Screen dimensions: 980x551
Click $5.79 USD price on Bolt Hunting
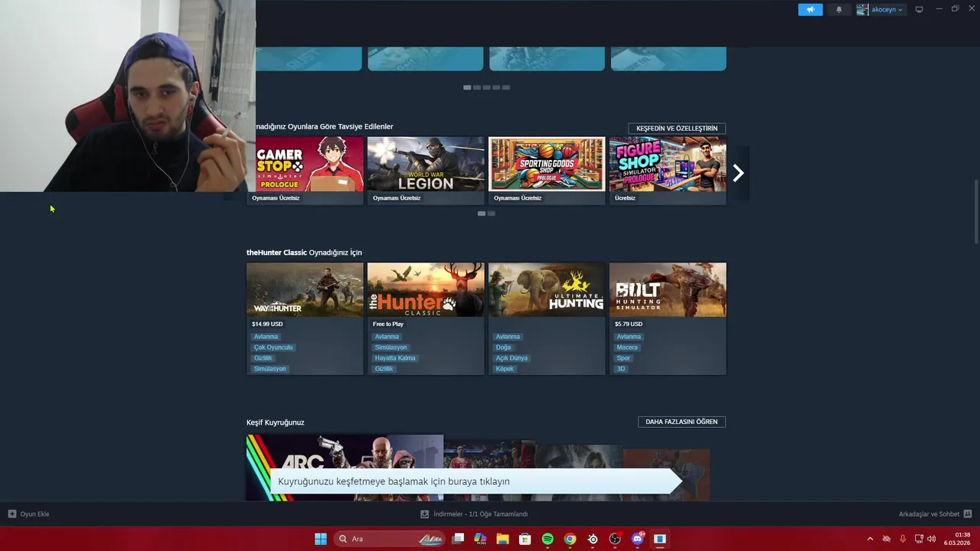(629, 324)
